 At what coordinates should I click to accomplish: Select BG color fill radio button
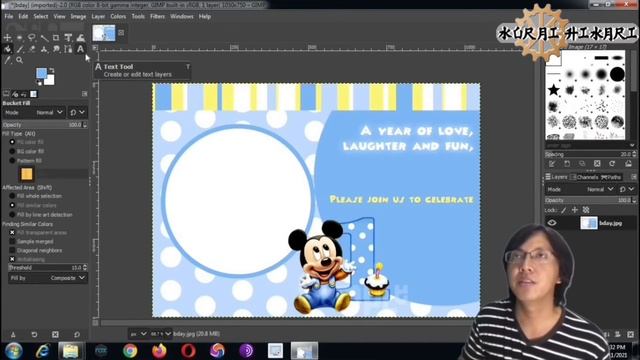12,151
